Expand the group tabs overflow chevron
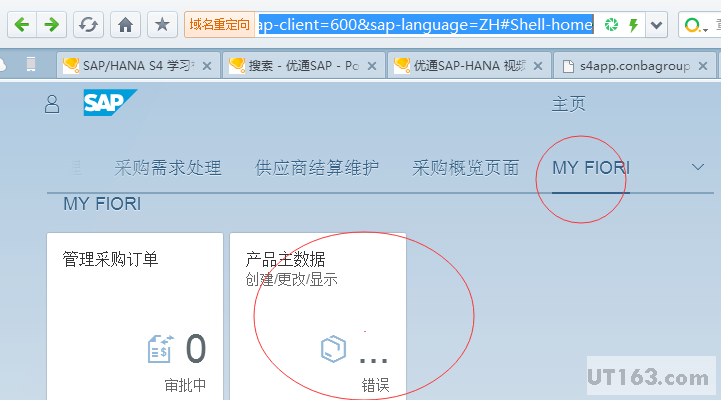Viewport: 721px width, 400px height. click(698, 167)
